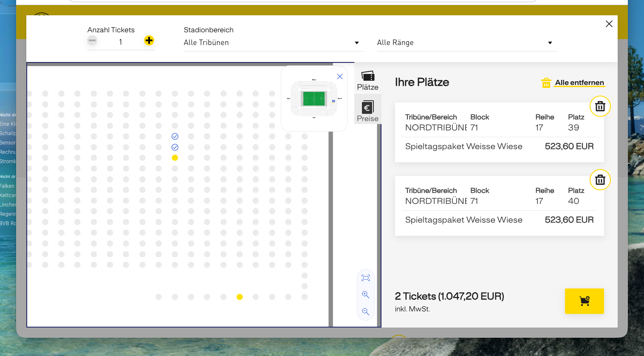Close the stadium overview minimap
Image resolution: width=644 pixels, height=356 pixels.
pyautogui.click(x=339, y=76)
